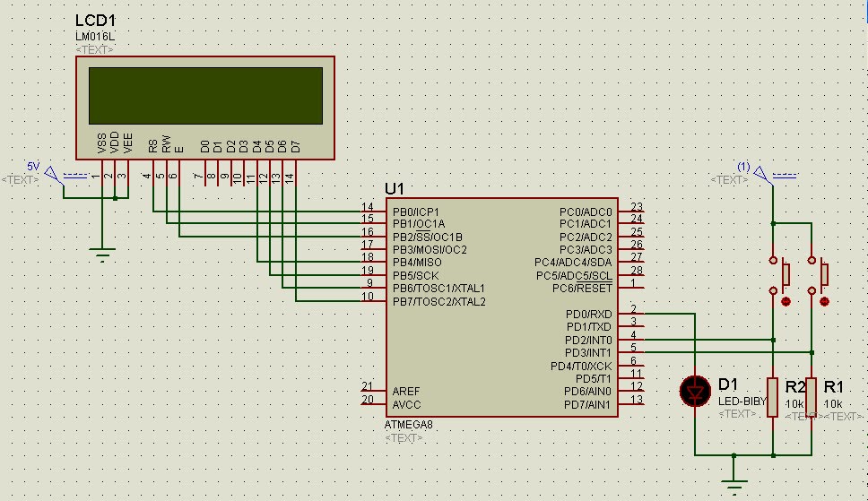Toggle the red latch dot of PD2 button
This screenshot has width=868, height=501.
(786, 302)
